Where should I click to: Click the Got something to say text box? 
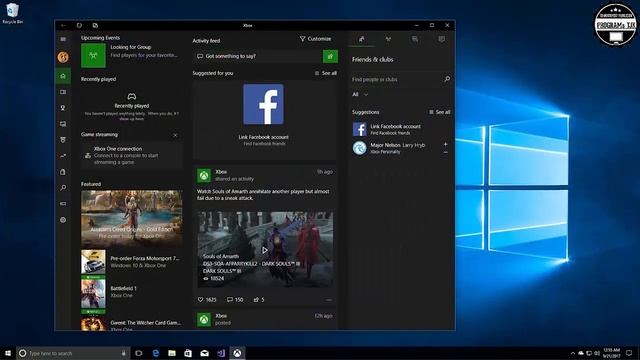(258, 56)
